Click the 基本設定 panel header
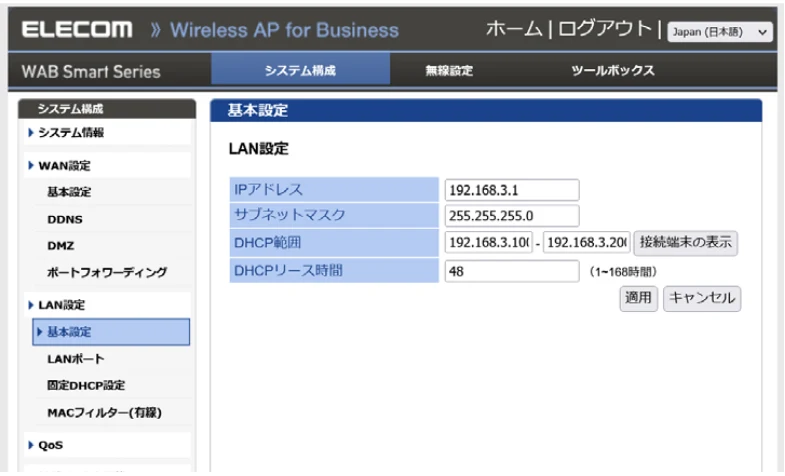 [486, 110]
